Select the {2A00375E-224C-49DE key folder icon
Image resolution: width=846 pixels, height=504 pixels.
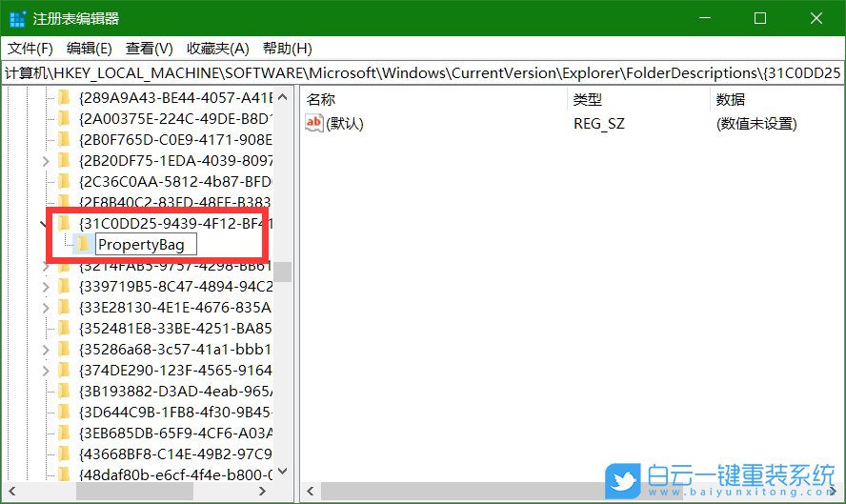[x=64, y=118]
